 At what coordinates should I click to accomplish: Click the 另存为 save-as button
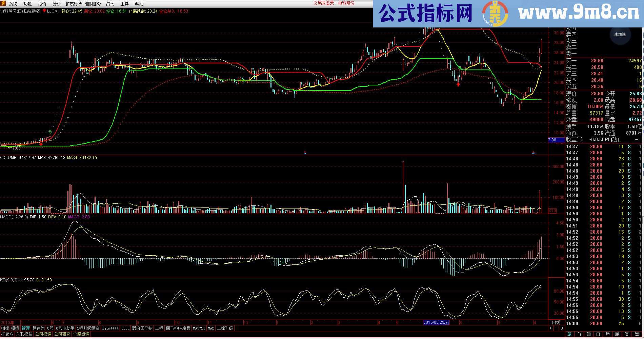coord(38,328)
